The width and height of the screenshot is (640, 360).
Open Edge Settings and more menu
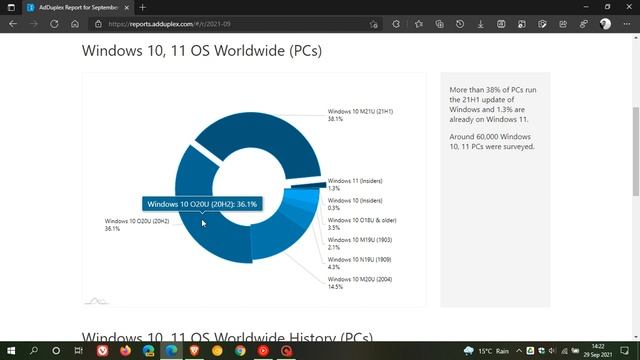pos(627,24)
